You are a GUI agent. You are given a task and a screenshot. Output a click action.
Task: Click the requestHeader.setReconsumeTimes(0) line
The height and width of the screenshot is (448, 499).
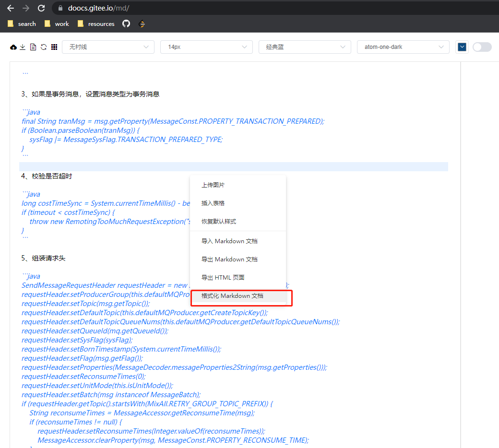83,377
